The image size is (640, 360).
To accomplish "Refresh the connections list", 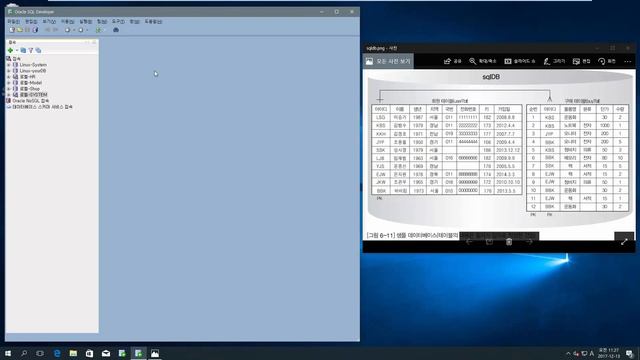I will 23,50.
